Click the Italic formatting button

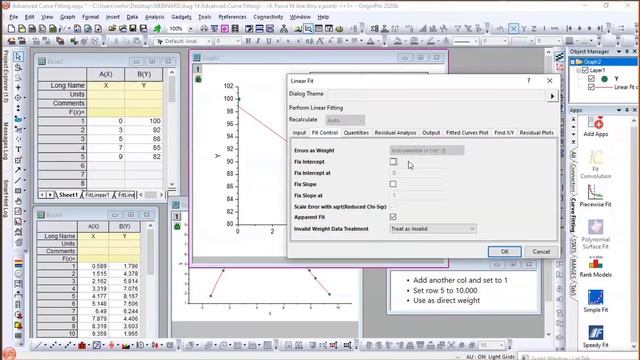tap(258, 41)
